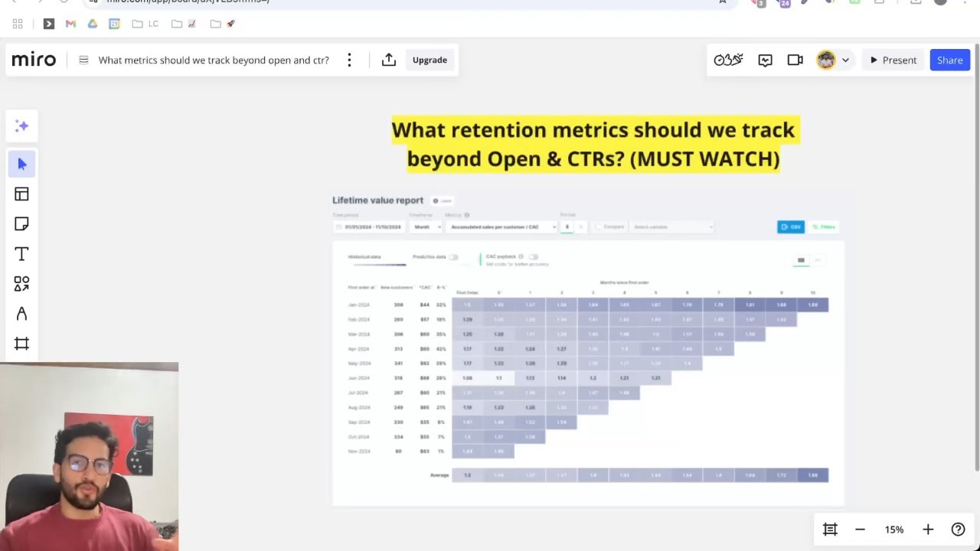Click the blue Share button
Screen dimensions: 980x551
pos(950,60)
